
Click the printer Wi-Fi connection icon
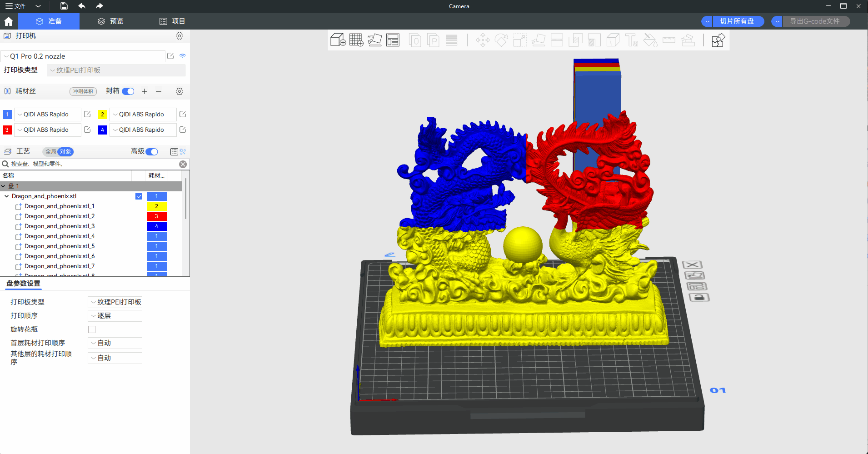(183, 56)
